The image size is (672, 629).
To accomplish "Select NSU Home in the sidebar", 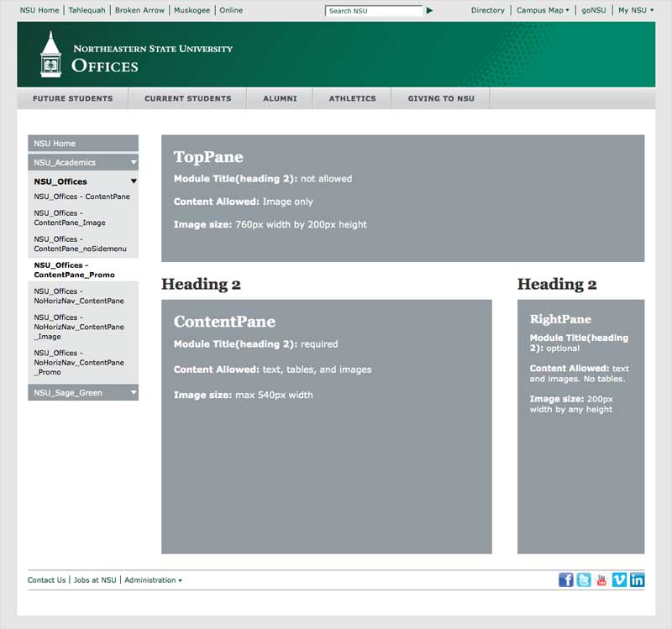I will pyautogui.click(x=83, y=144).
